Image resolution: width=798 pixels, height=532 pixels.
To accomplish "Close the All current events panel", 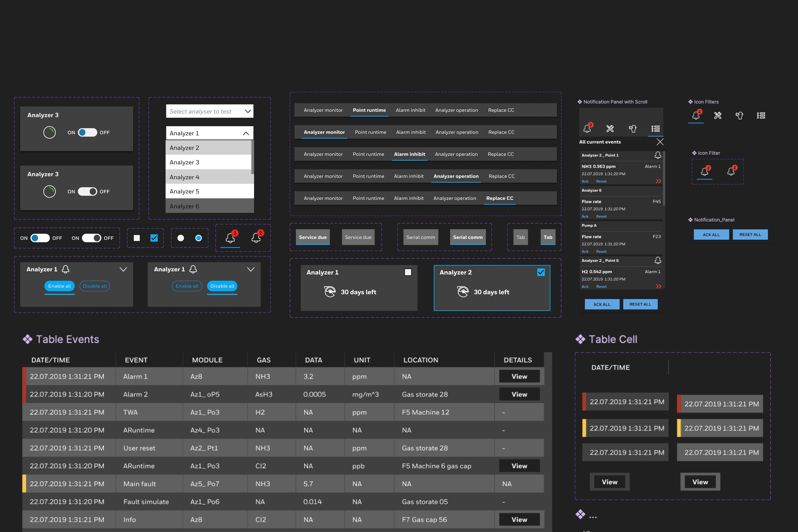I will click(x=660, y=142).
